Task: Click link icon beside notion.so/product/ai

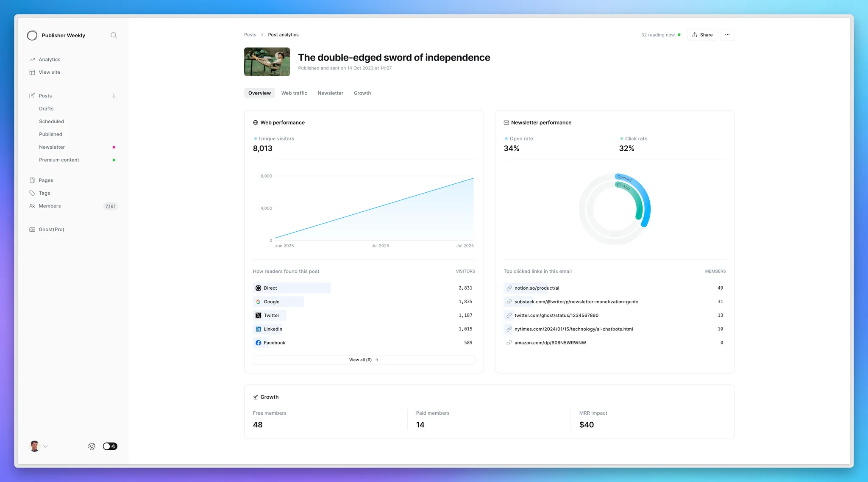Action: coord(509,288)
